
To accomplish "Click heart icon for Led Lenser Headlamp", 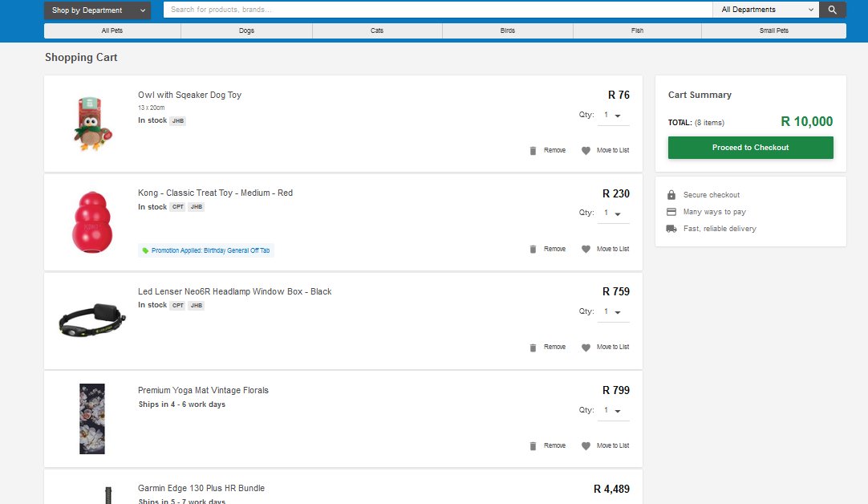I will tap(586, 348).
